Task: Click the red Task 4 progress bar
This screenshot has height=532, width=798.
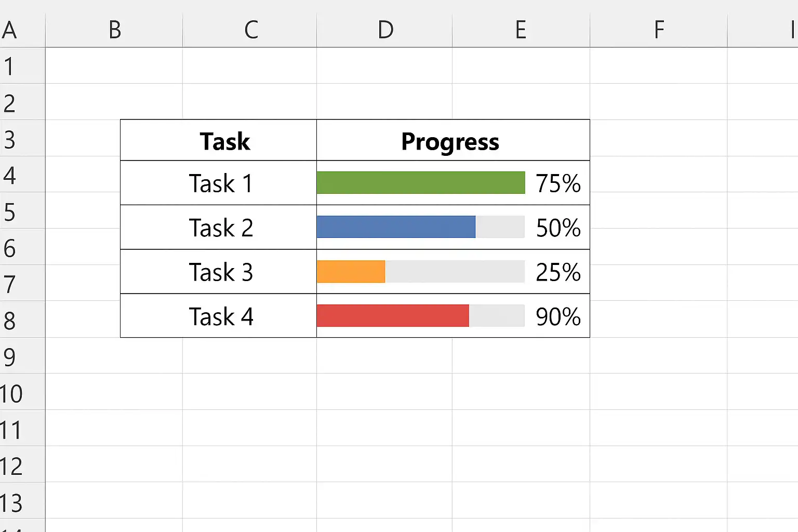Action: 392,316
